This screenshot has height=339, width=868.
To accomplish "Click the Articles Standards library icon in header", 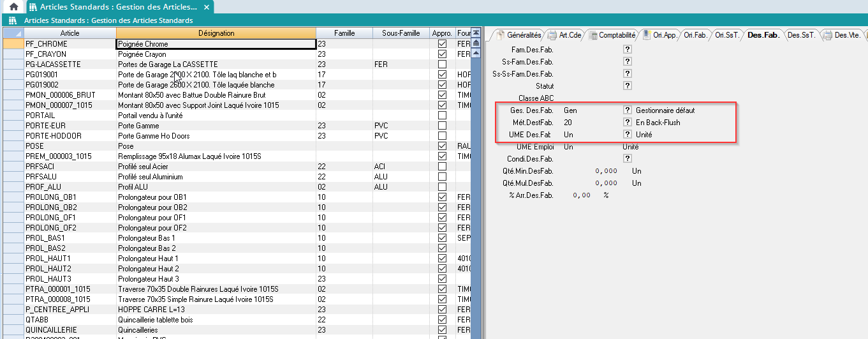I will tap(12, 20).
